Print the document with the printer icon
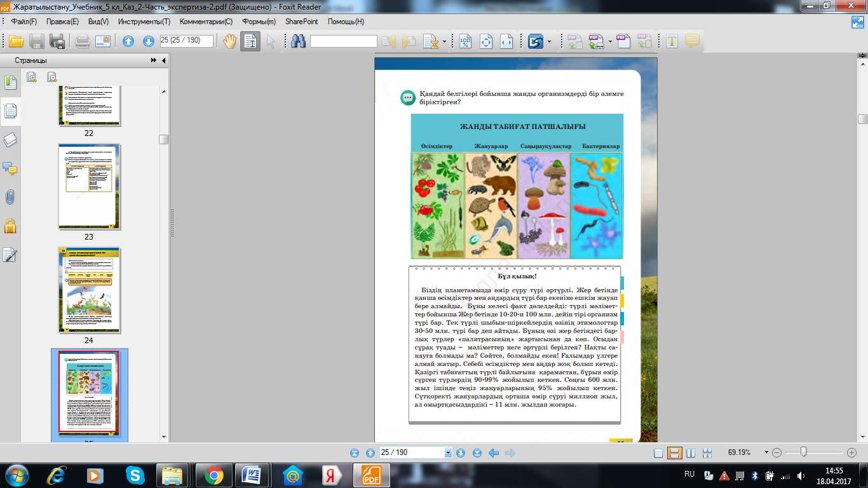 [x=83, y=42]
